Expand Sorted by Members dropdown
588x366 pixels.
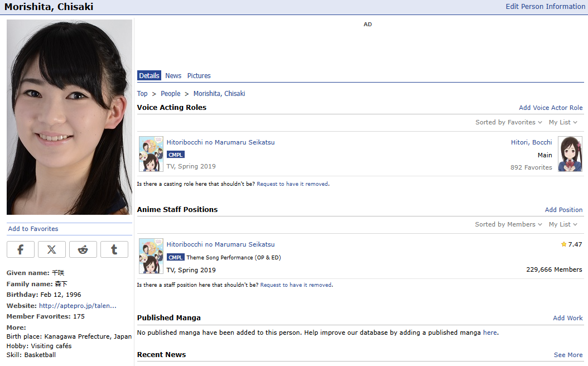click(508, 224)
